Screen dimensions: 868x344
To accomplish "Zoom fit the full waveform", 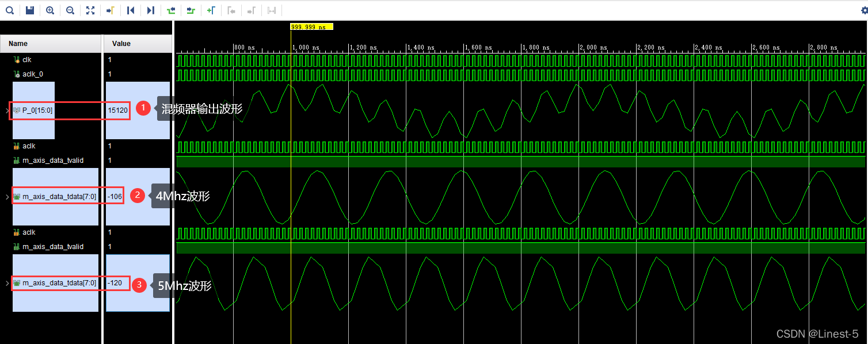I will tap(90, 10).
